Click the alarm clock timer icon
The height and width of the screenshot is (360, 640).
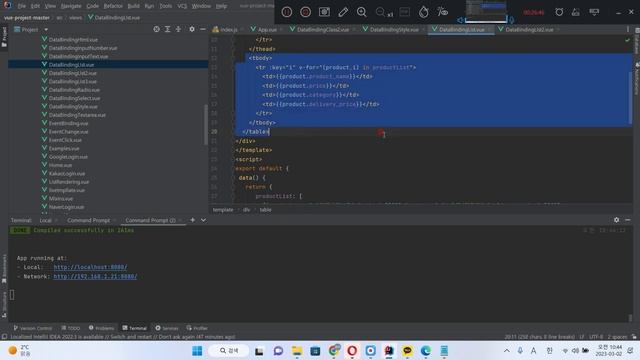(559, 12)
